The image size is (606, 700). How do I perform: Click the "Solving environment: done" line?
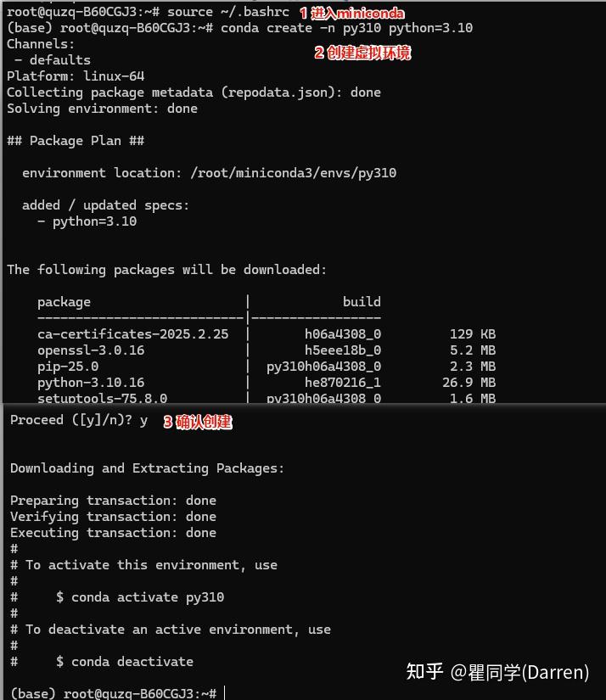102,109
